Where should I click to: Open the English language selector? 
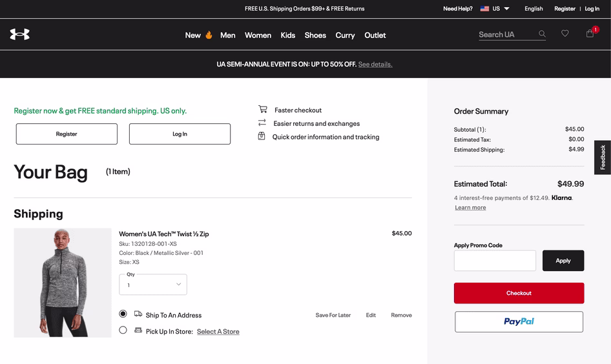tap(533, 8)
